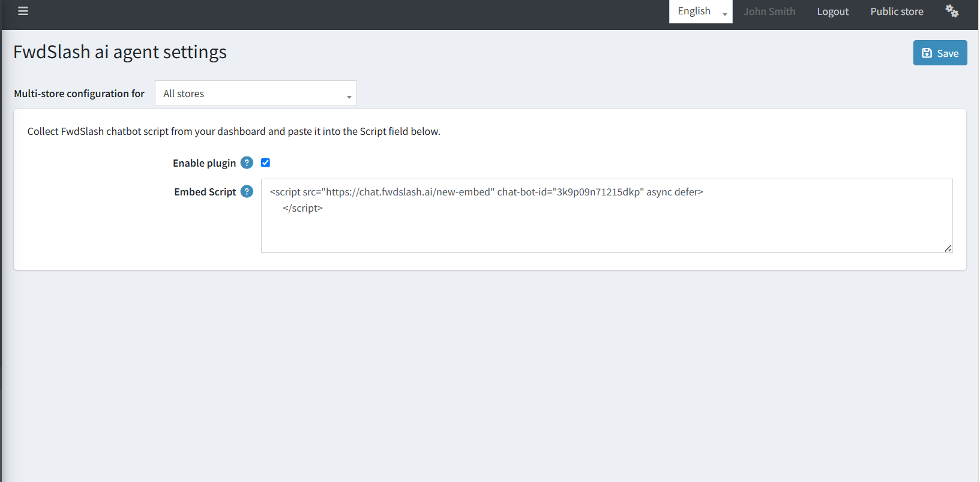
Task: Uncheck the Enable plugin checkbox
Action: (x=265, y=162)
